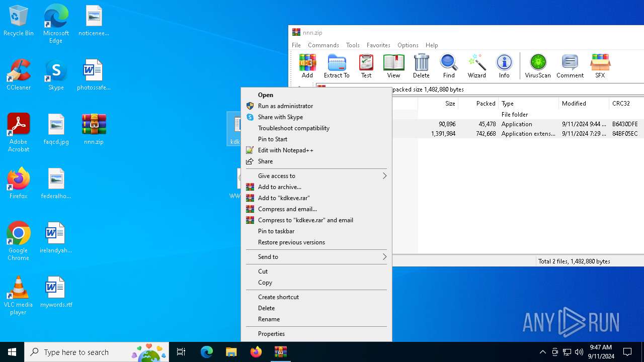Select the VLC media player shortcut
The width and height of the screenshot is (644, 362).
(x=19, y=296)
